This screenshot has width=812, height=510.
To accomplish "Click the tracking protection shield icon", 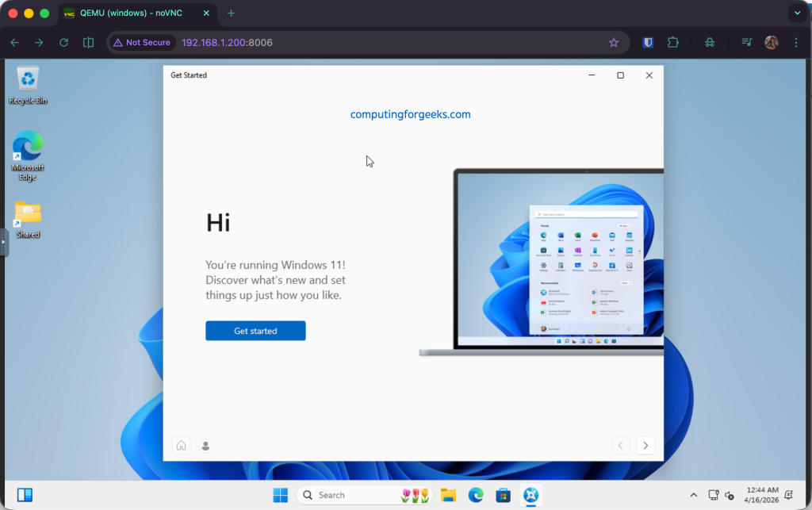I will (x=647, y=43).
